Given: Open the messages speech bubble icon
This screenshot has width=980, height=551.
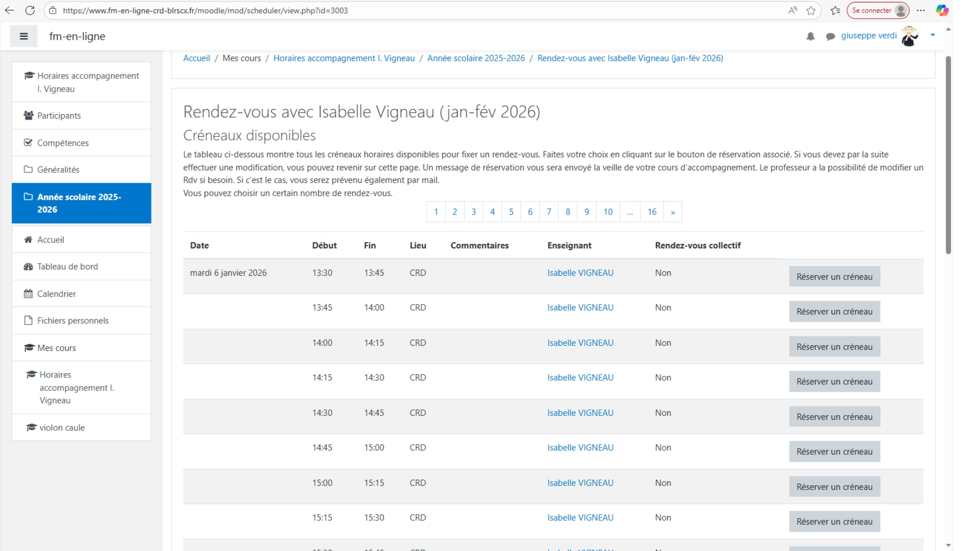Looking at the screenshot, I should (830, 36).
